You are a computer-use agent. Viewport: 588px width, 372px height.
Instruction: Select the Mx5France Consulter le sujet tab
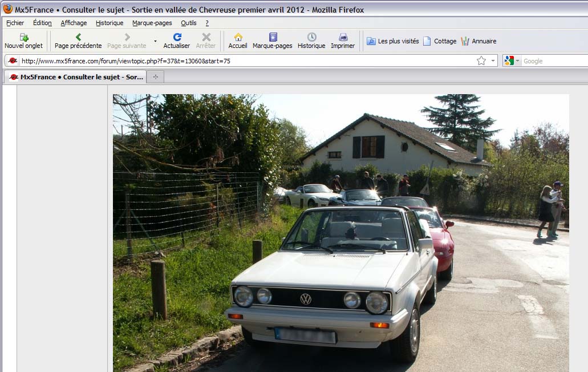click(76, 77)
